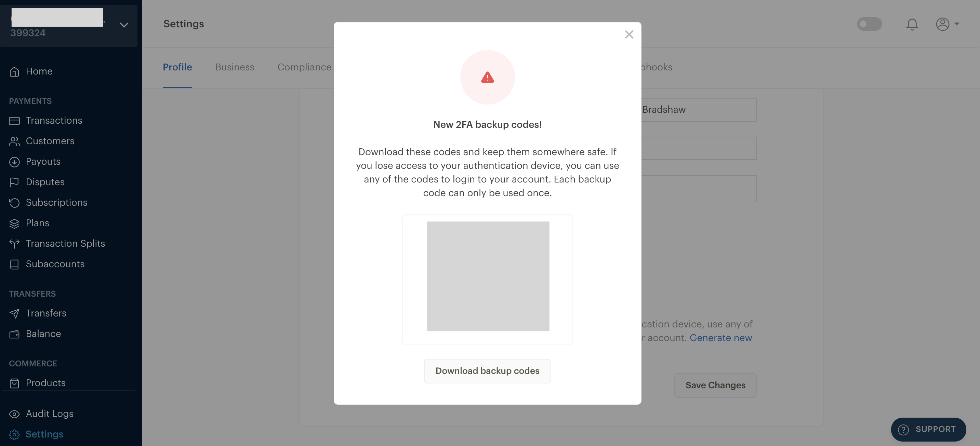This screenshot has width=980, height=446.
Task: Click the Subaccounts book icon
Action: (x=14, y=264)
